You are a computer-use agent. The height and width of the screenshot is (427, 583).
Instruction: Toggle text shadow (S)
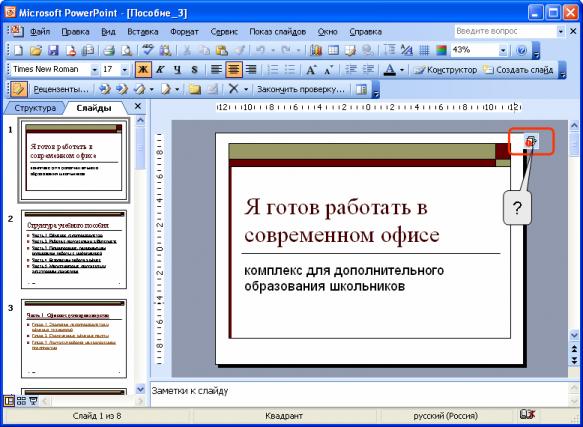tap(194, 70)
